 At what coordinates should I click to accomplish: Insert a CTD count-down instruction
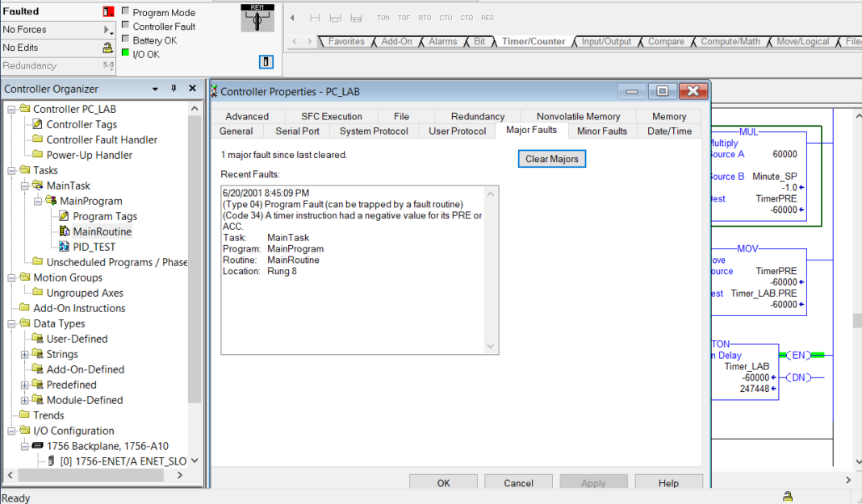tap(467, 18)
